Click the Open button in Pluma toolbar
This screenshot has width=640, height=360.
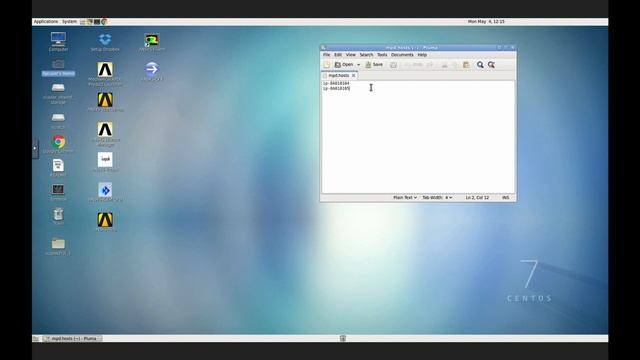click(x=344, y=65)
